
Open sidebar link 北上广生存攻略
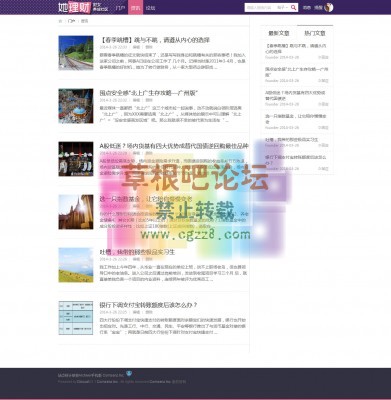(297, 72)
